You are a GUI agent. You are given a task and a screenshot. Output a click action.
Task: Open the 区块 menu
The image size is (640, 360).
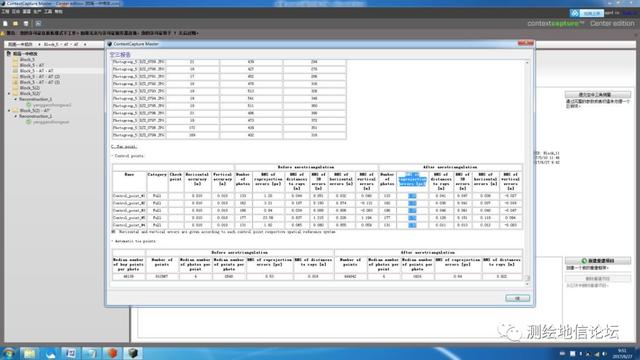(x=16, y=12)
